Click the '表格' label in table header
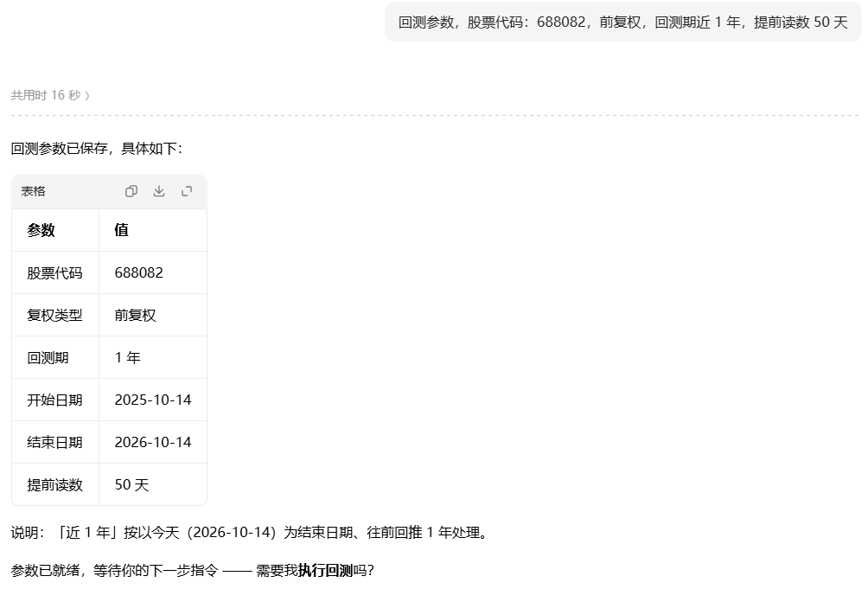 (x=33, y=191)
